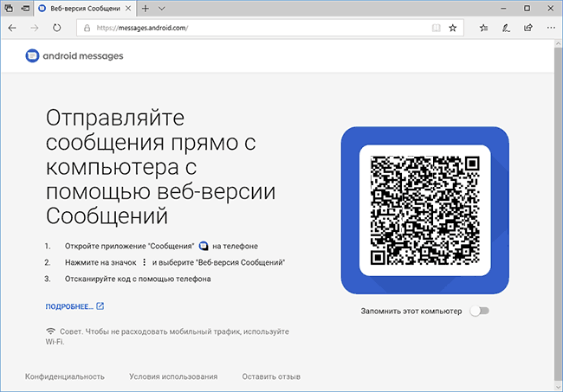Click the padlock icon in the address bar

(x=87, y=28)
